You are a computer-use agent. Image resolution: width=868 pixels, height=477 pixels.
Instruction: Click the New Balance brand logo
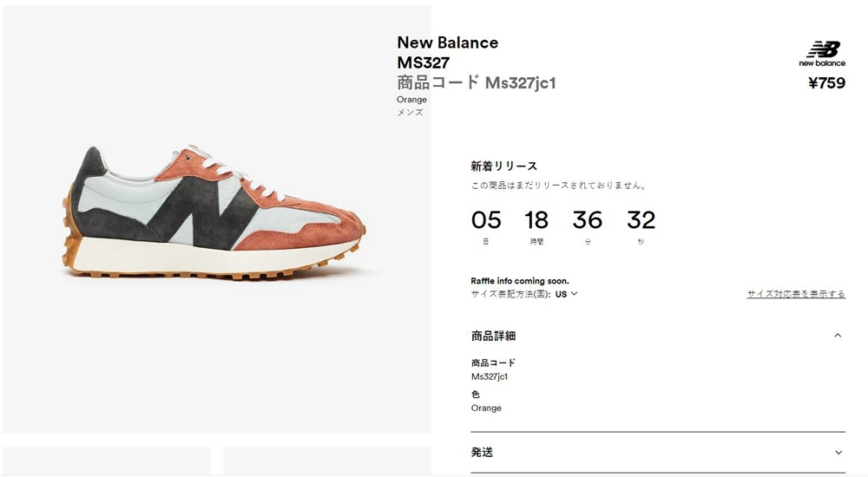[822, 54]
